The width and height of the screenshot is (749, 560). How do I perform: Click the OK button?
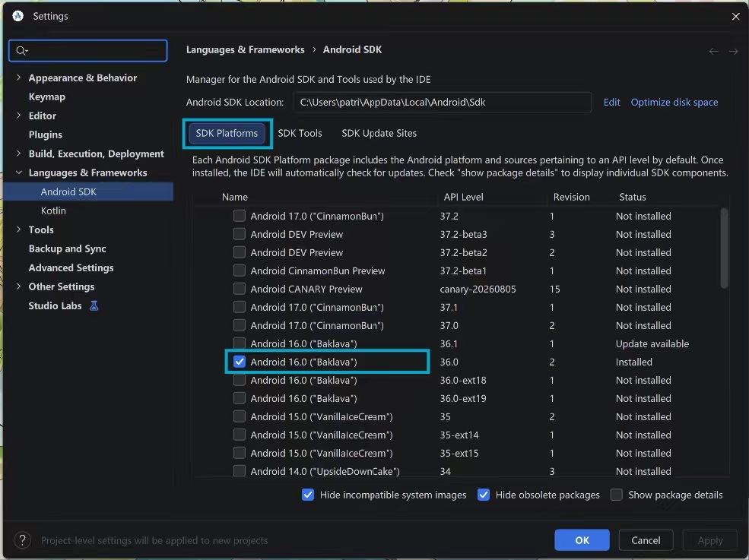(x=582, y=540)
